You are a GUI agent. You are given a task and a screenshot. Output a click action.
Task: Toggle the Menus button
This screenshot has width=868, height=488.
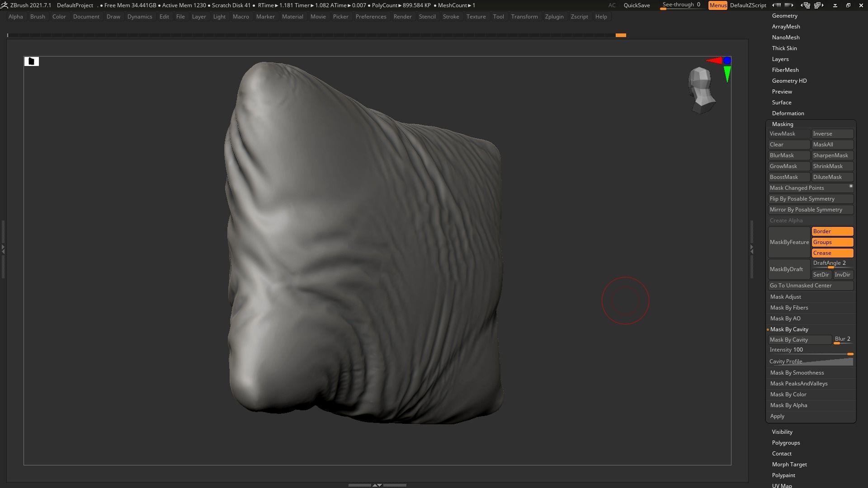coord(717,5)
